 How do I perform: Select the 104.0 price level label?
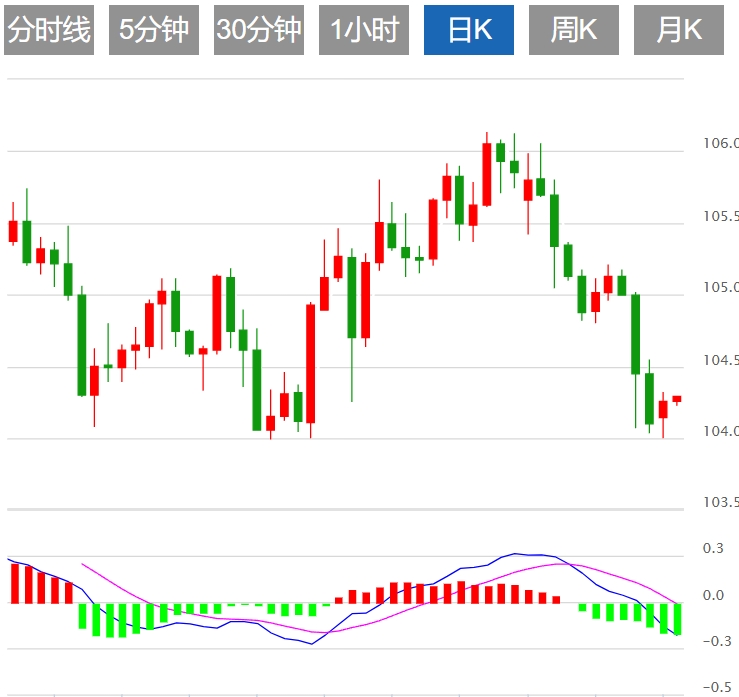pos(720,432)
